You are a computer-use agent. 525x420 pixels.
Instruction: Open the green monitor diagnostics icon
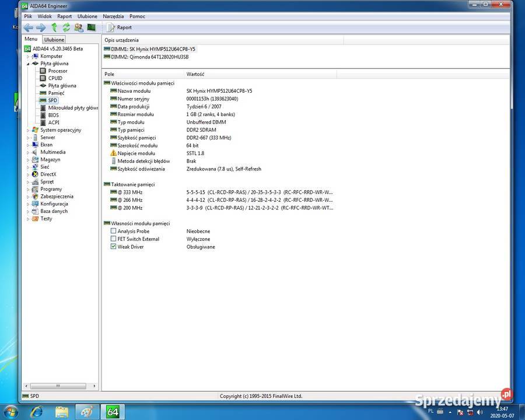pyautogui.click(x=92, y=27)
